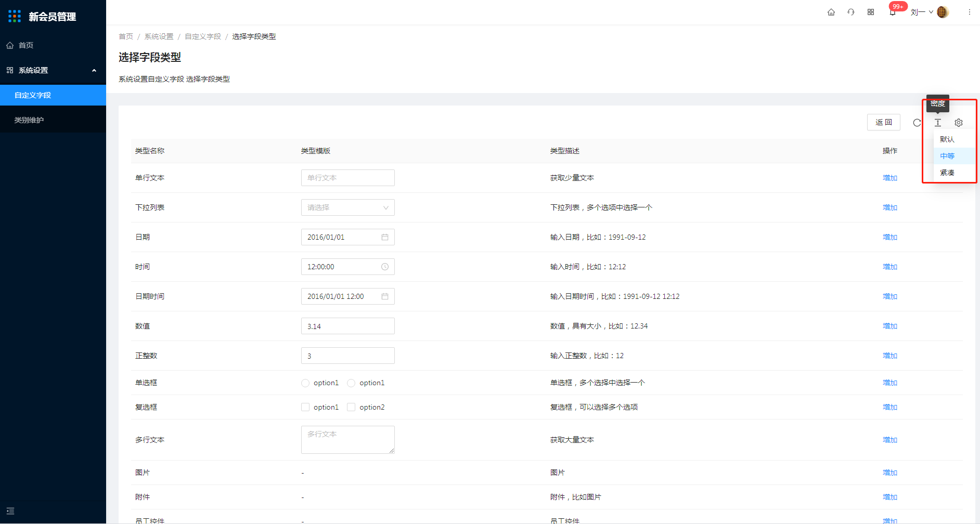
Task: Click description text 获取大量文本
Action: tap(572, 440)
